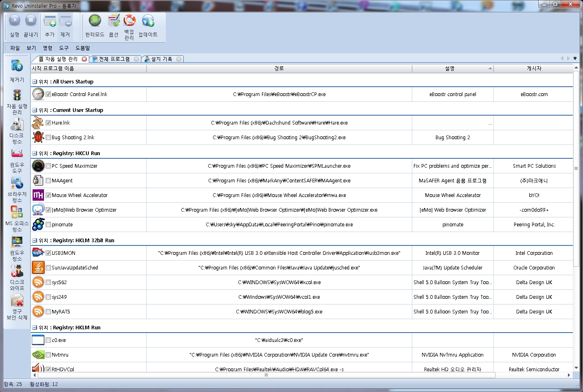Open 윈도우 도구 sidebar tool
583x392 pixels.
pos(17,160)
